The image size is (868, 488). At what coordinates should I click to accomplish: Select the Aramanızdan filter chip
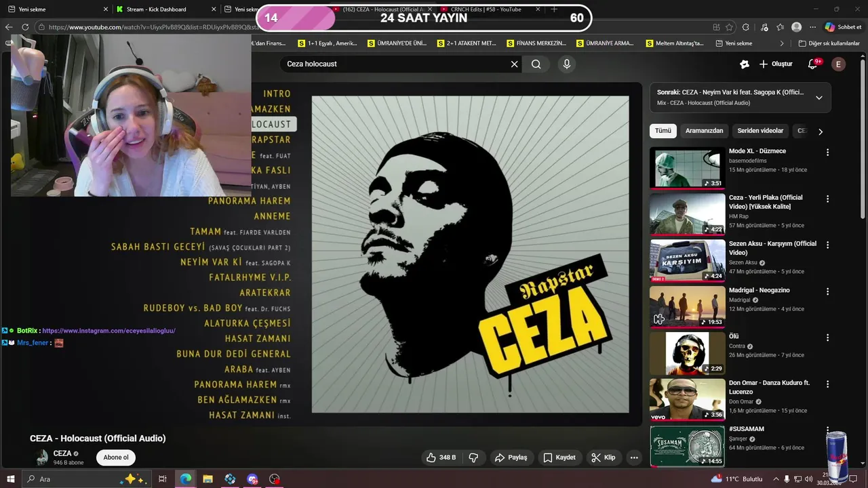(x=704, y=131)
